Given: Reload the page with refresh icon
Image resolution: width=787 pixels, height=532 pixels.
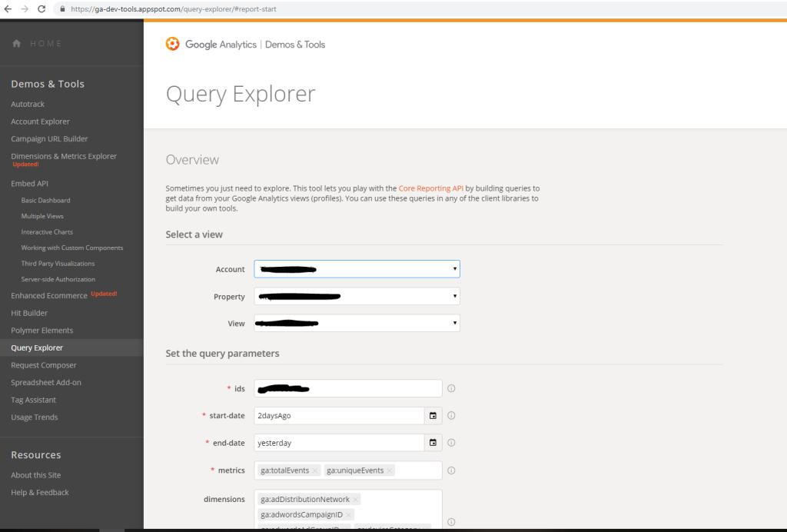Looking at the screenshot, I should [42, 9].
